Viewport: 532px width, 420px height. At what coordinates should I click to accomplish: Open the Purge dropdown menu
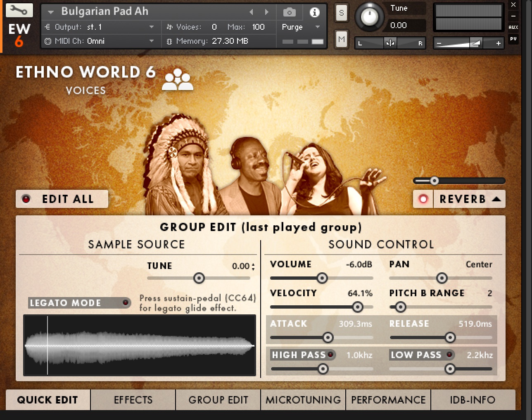click(x=317, y=27)
